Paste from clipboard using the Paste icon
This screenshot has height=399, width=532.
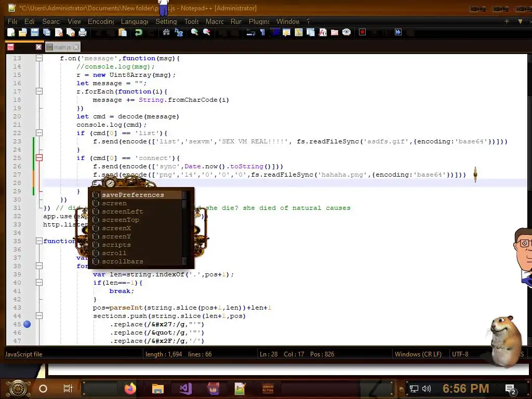pyautogui.click(x=123, y=32)
